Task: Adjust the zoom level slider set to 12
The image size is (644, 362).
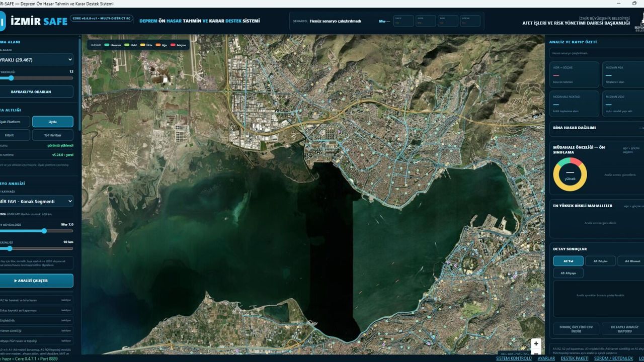Action: 36,78
